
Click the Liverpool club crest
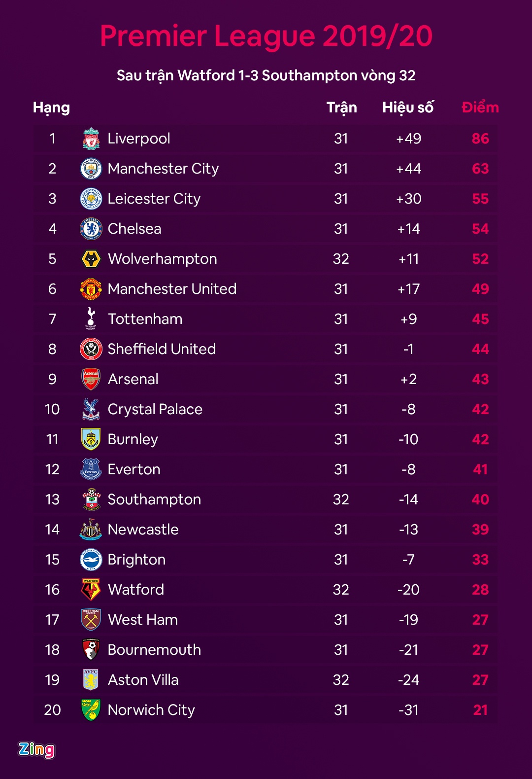[x=91, y=139]
